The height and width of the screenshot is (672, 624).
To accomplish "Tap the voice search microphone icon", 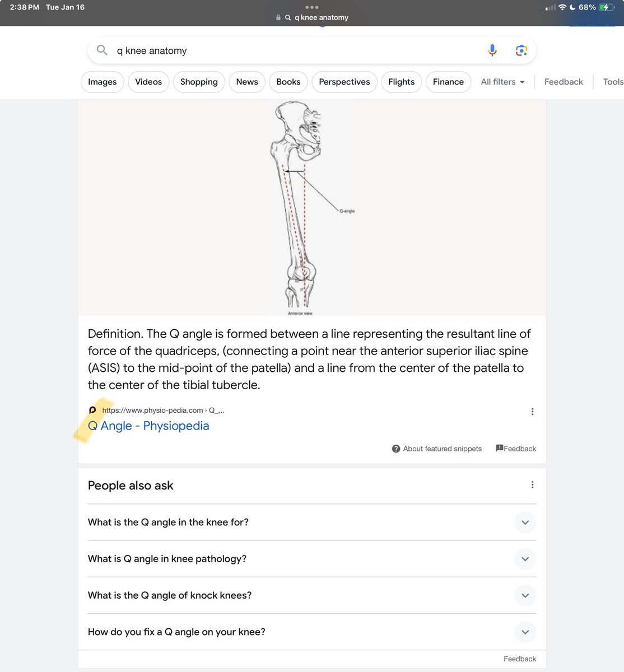I will [492, 50].
